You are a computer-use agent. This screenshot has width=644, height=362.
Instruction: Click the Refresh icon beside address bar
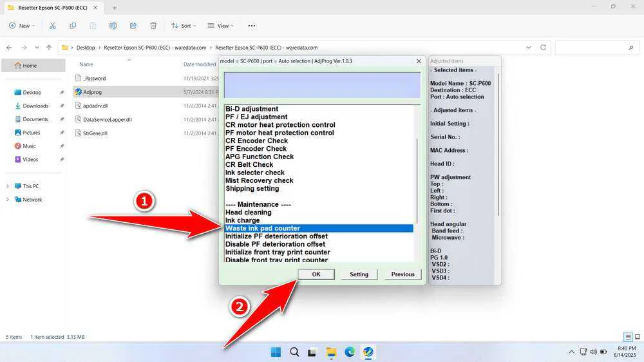coord(544,48)
